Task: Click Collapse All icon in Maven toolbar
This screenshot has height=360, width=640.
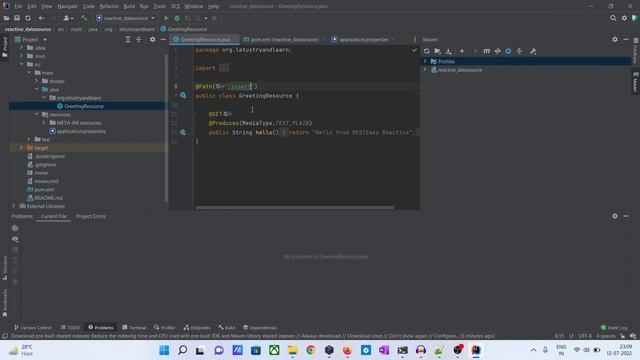Action: click(x=519, y=51)
